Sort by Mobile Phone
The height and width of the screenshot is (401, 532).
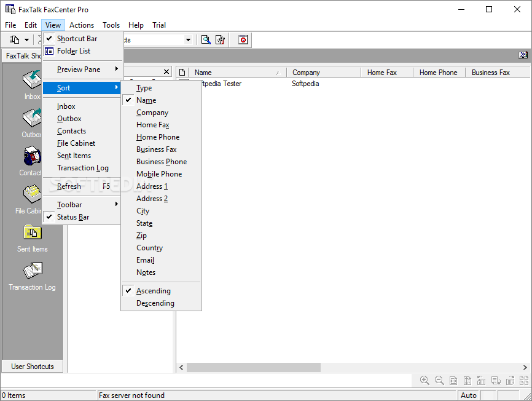click(161, 174)
